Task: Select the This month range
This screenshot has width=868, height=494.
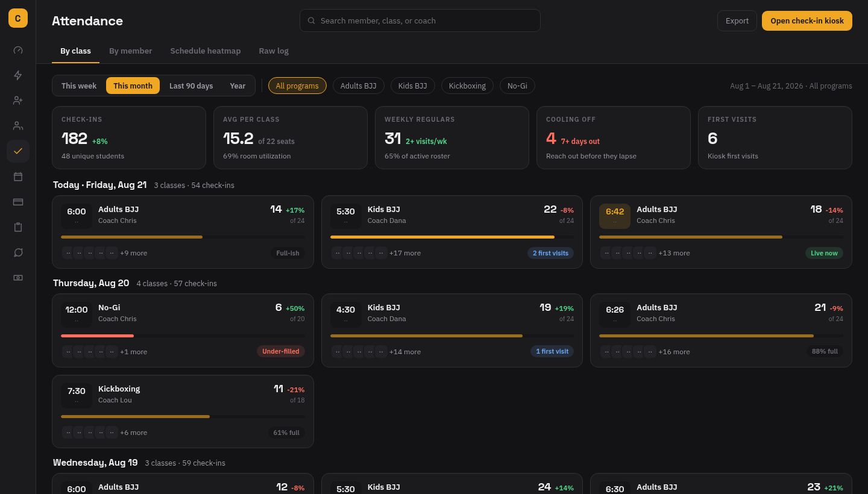Action: click(x=133, y=86)
